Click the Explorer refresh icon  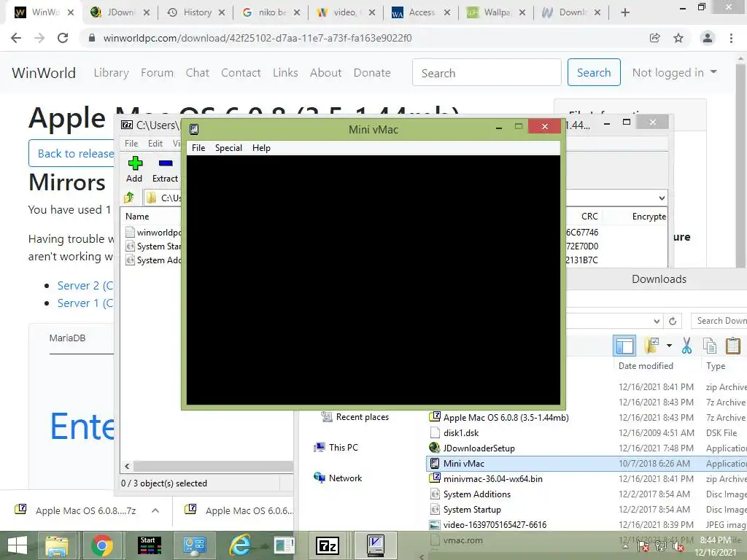click(x=673, y=321)
